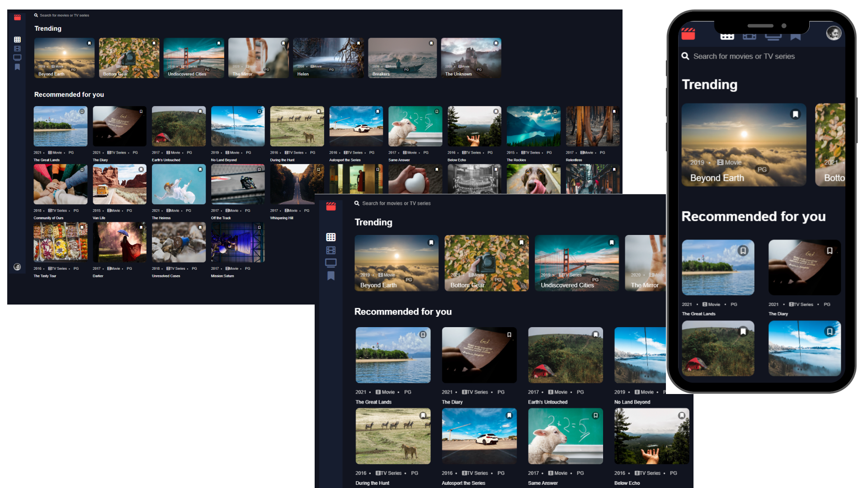This screenshot has height=488, width=868.
Task: Toggle bookmark on tablet The Diary thumbnail
Action: click(509, 335)
